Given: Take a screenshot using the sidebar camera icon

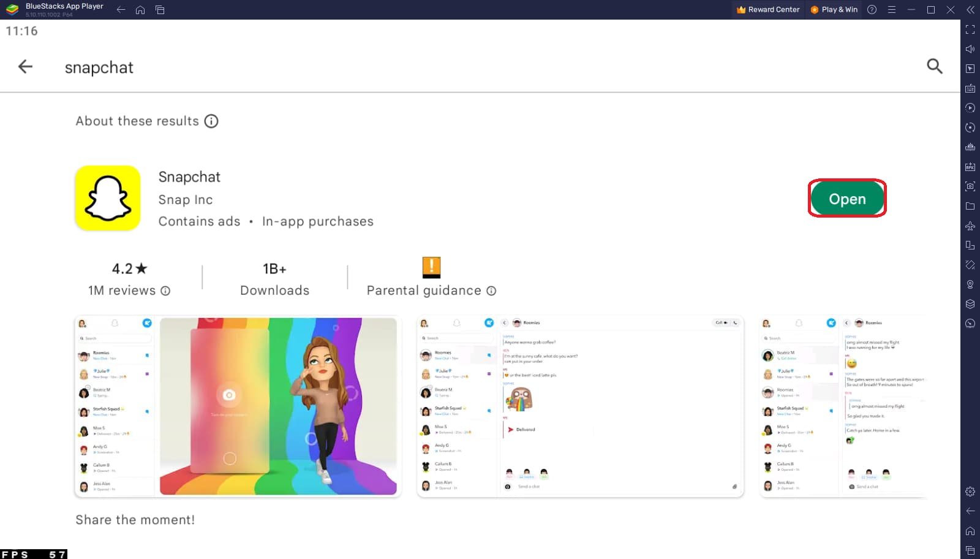Looking at the screenshot, I should click(970, 186).
